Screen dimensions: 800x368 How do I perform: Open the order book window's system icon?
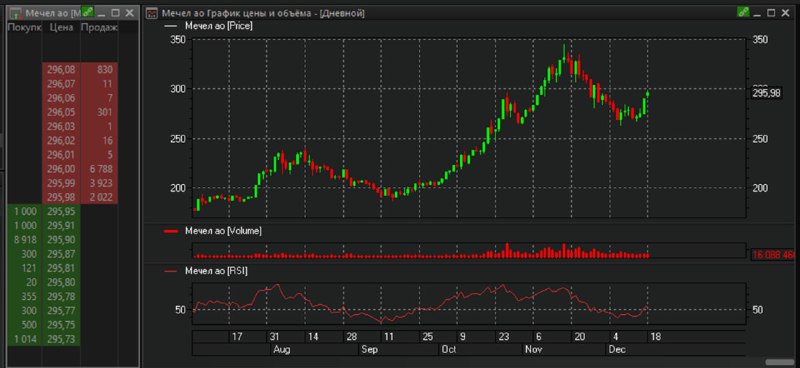point(16,13)
